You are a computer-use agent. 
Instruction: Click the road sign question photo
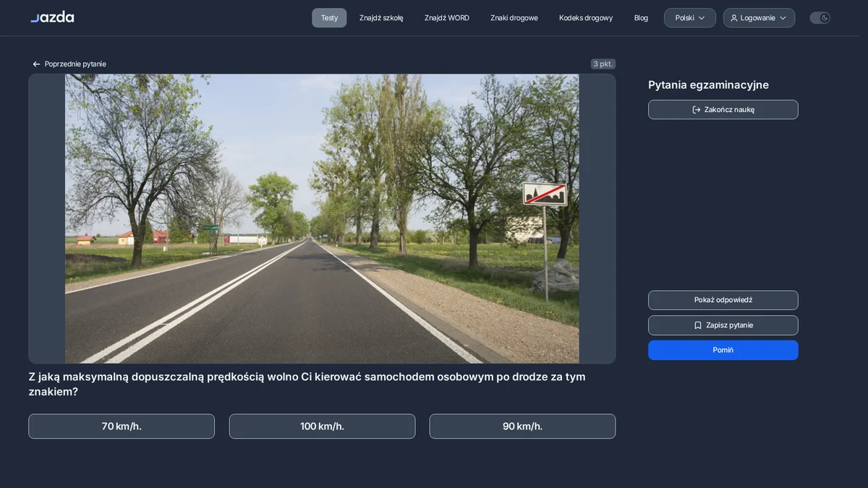[322, 218]
